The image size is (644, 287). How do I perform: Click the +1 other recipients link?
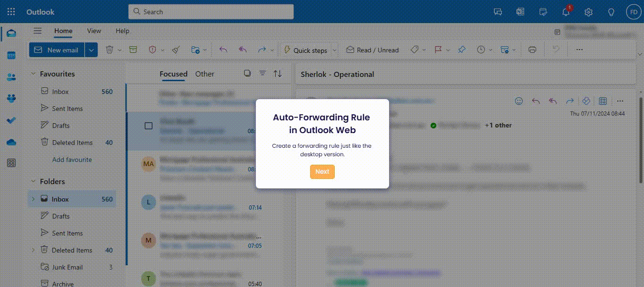click(x=498, y=125)
